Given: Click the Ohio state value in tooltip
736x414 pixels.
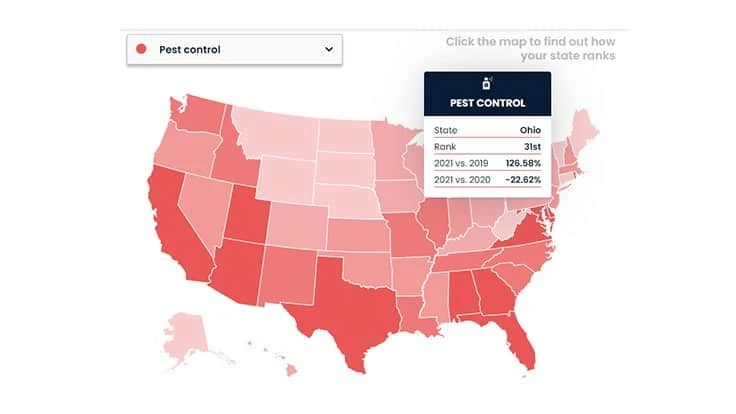Looking at the screenshot, I should [x=530, y=129].
